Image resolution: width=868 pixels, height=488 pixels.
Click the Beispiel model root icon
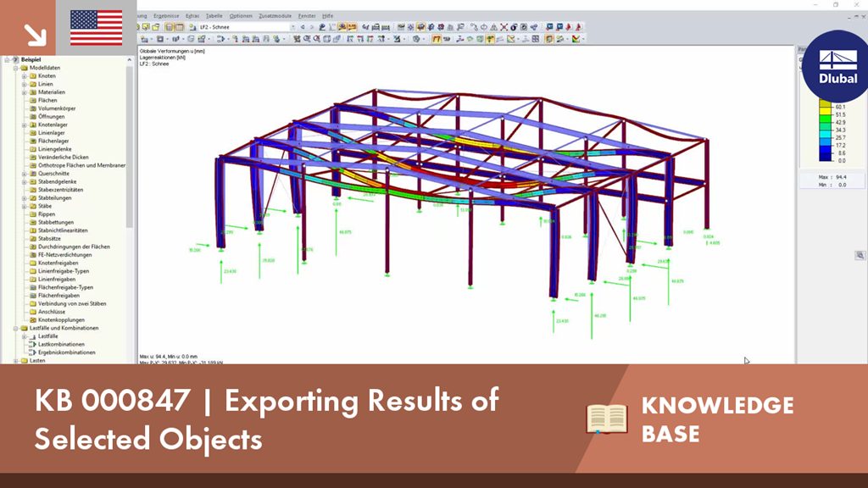tap(15, 59)
